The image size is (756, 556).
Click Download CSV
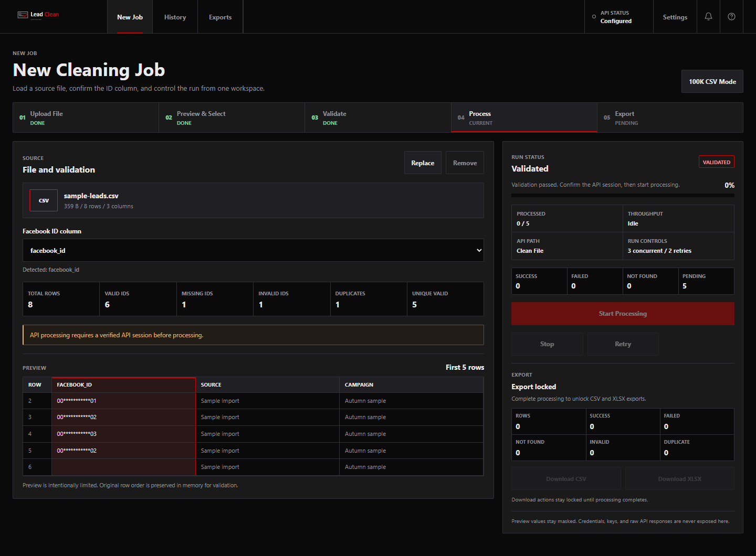pyautogui.click(x=566, y=478)
